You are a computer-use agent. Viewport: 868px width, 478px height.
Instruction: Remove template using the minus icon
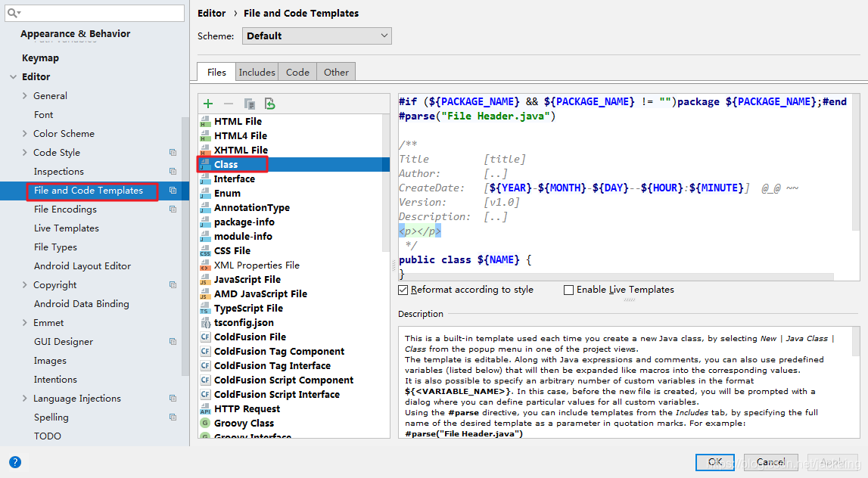[x=229, y=104]
